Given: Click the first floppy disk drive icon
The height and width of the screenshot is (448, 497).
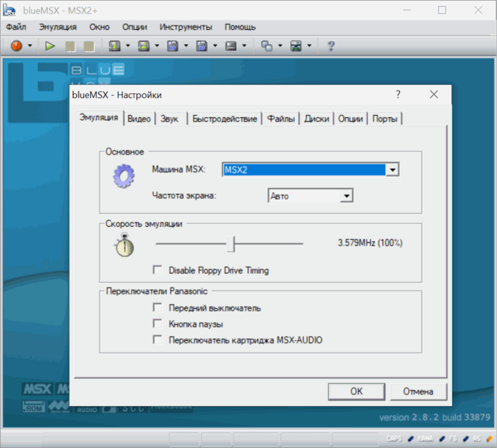Looking at the screenshot, I should pos(172,46).
